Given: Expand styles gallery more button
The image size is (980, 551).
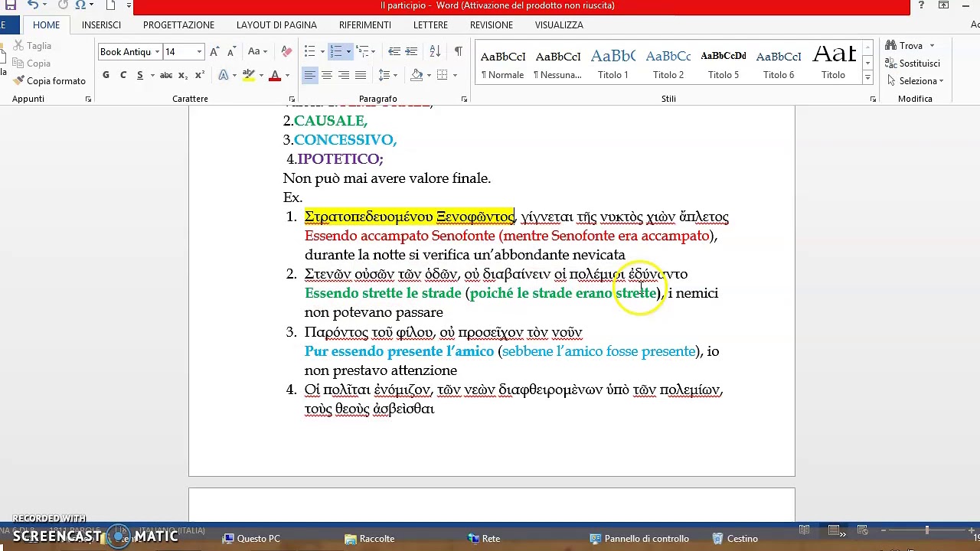Looking at the screenshot, I should (x=867, y=78).
